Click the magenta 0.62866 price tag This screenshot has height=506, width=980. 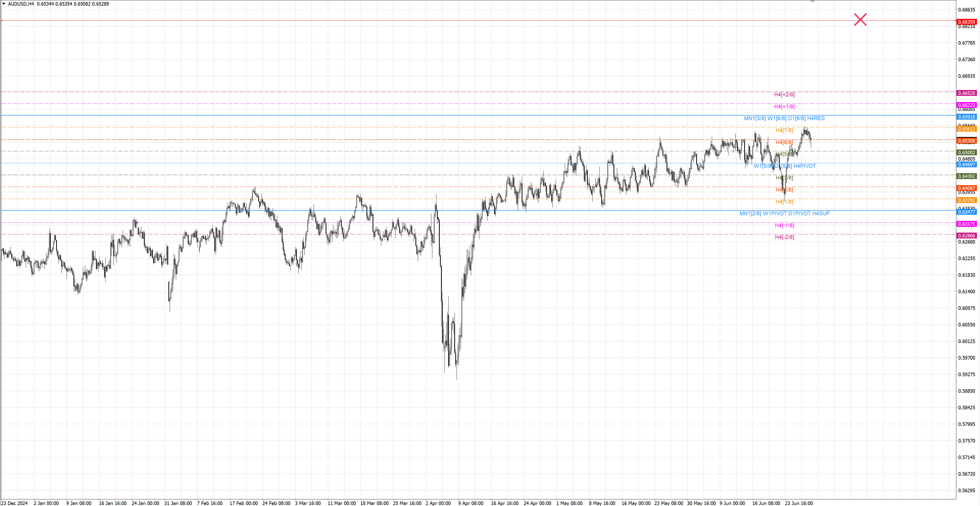coord(966,236)
